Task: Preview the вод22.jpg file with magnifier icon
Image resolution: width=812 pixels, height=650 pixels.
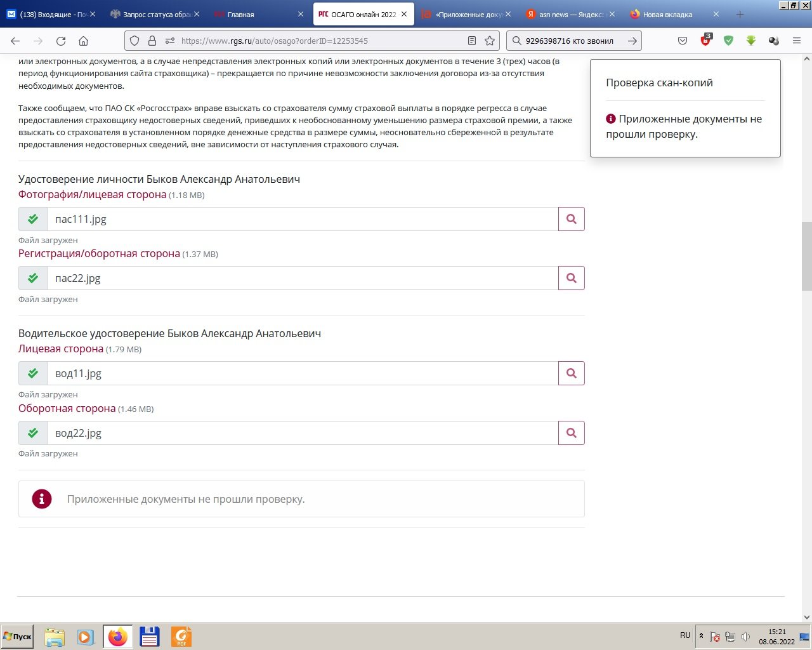Action: (572, 433)
